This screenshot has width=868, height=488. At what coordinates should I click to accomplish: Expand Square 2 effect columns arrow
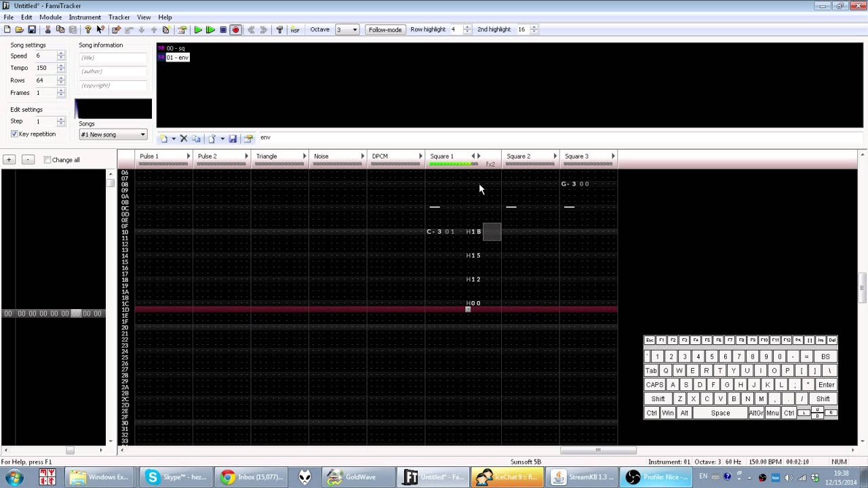coord(555,157)
